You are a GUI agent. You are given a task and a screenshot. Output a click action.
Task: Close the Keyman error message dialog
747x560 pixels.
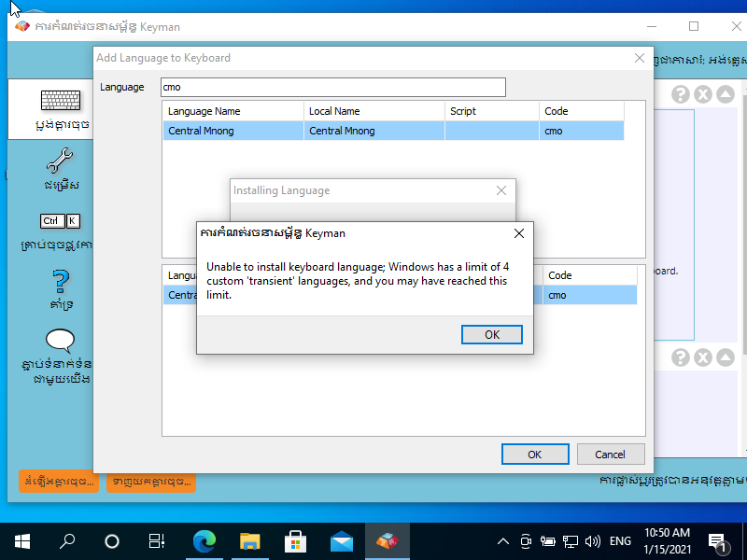click(519, 233)
